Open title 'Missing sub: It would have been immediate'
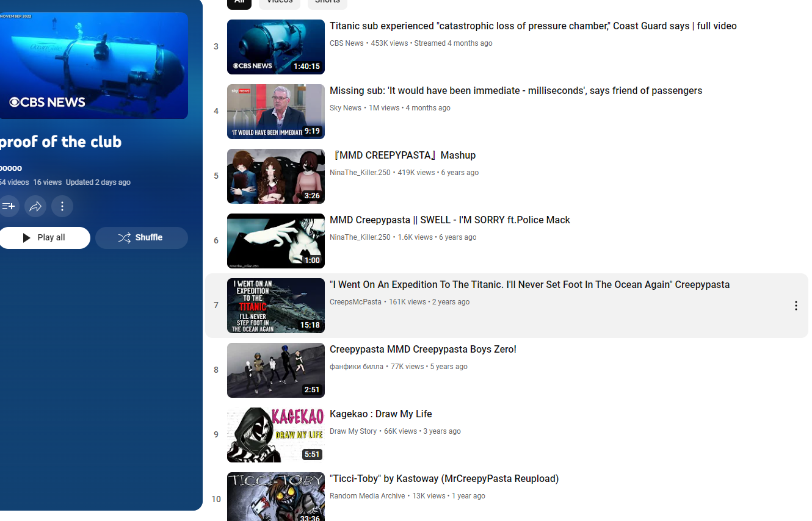The width and height of the screenshot is (812, 521). tap(516, 91)
